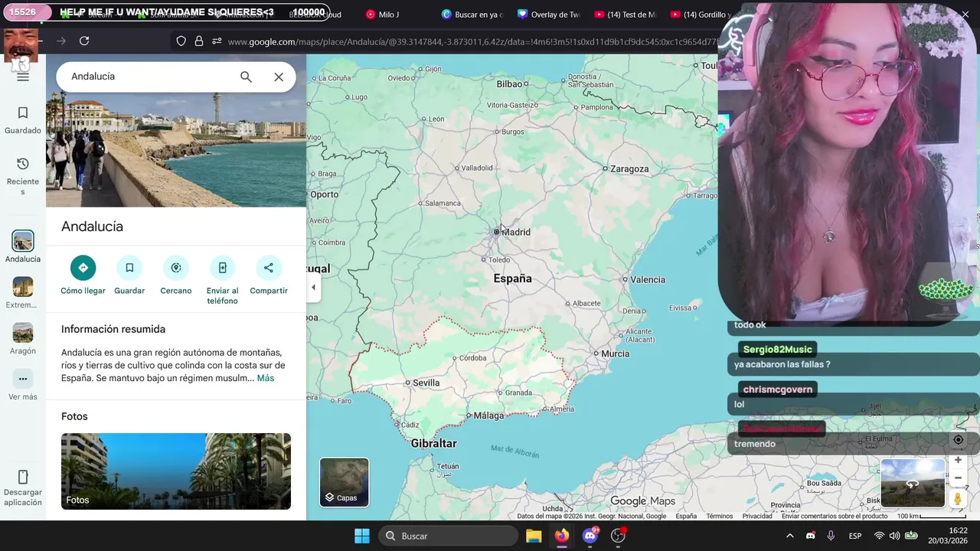Switch to Buscar en ya browser tab
Image resolution: width=980 pixels, height=551 pixels.
point(472,14)
